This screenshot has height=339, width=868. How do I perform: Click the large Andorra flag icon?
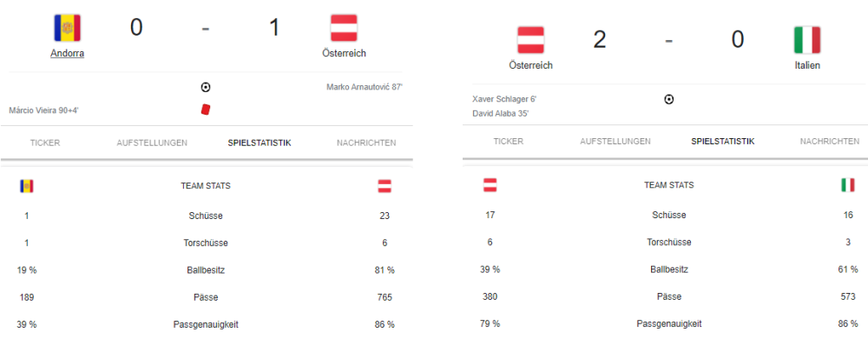click(x=67, y=28)
